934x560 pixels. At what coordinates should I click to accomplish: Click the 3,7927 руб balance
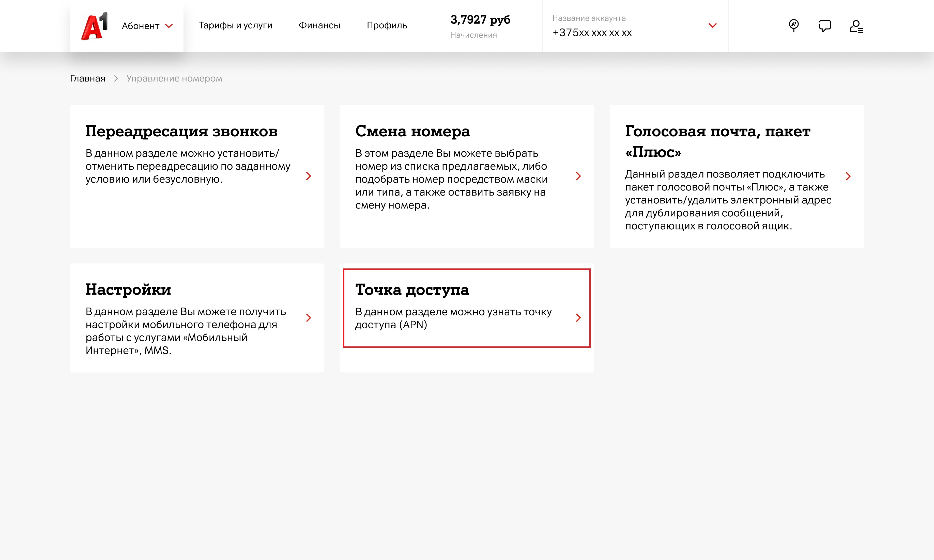pos(480,20)
